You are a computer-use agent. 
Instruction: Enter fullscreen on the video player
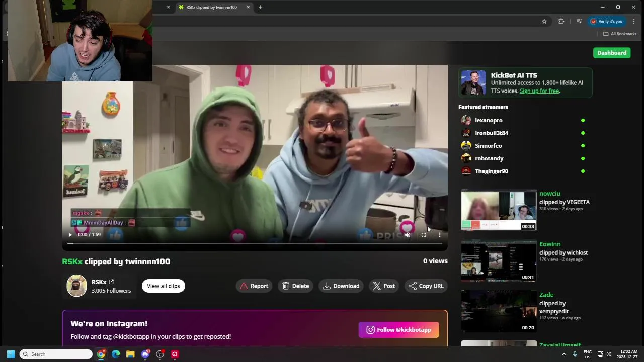424,235
